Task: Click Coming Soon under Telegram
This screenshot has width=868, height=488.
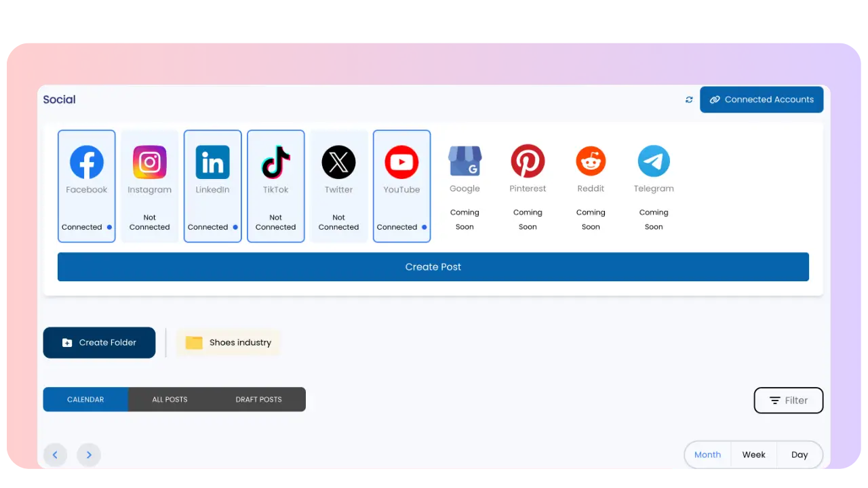Action: click(654, 220)
